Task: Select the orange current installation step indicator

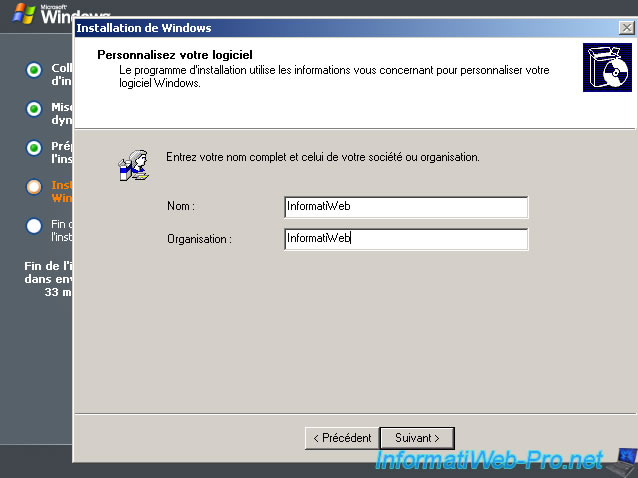Action: click(x=34, y=187)
